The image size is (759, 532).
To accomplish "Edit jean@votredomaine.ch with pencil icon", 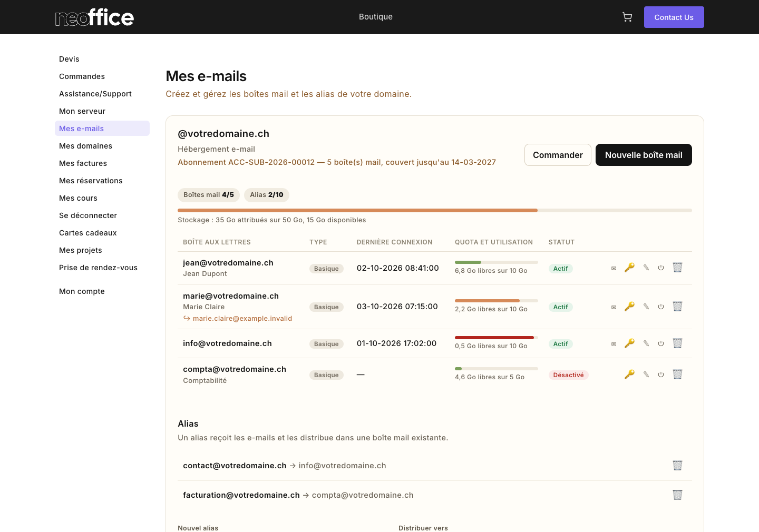I will pos(646,268).
